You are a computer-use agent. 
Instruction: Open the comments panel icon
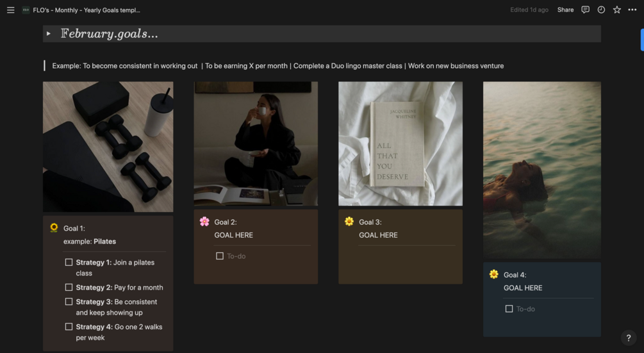585,10
